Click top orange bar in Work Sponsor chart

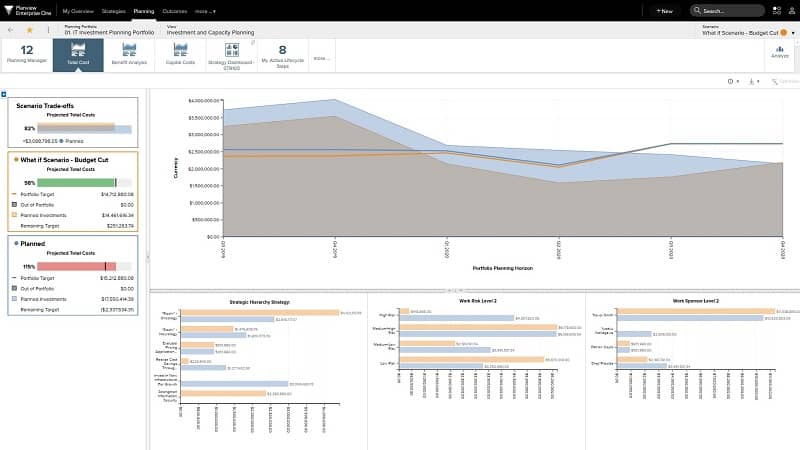click(x=696, y=311)
